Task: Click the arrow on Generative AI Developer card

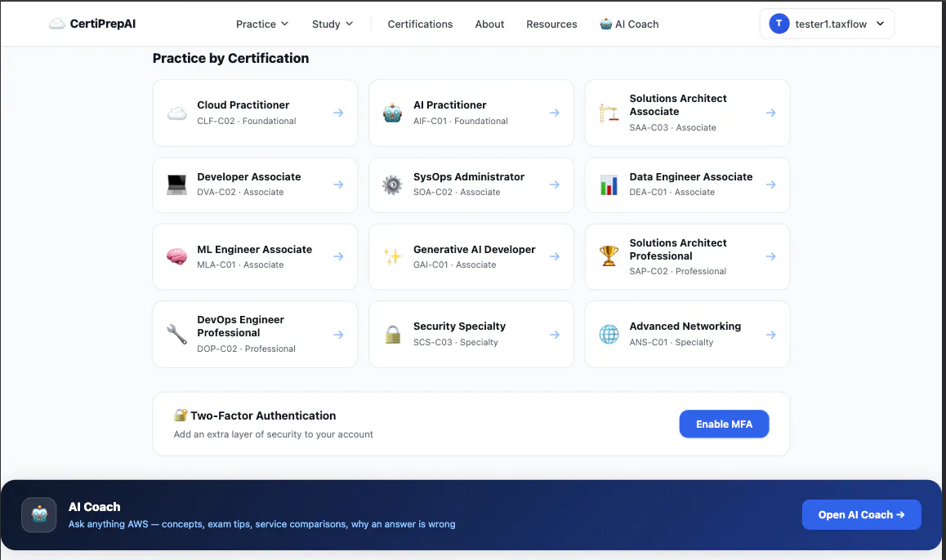Action: click(x=555, y=256)
